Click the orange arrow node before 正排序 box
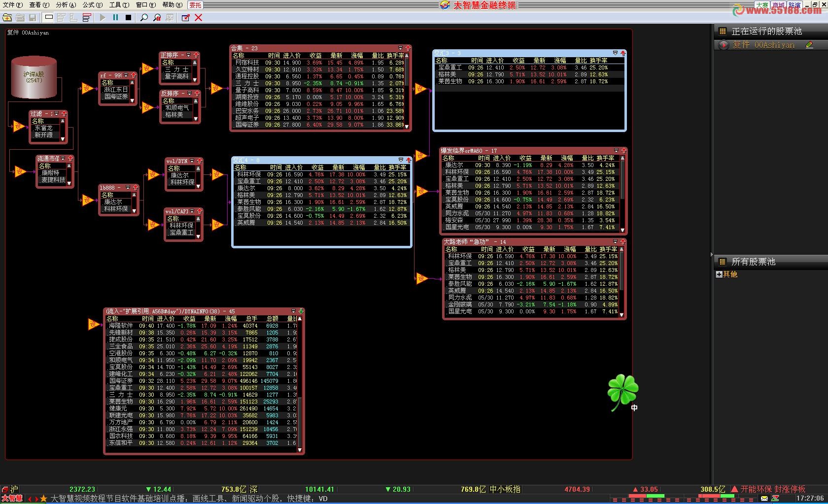Image resolution: width=828 pixels, height=504 pixels. pyautogui.click(x=147, y=68)
